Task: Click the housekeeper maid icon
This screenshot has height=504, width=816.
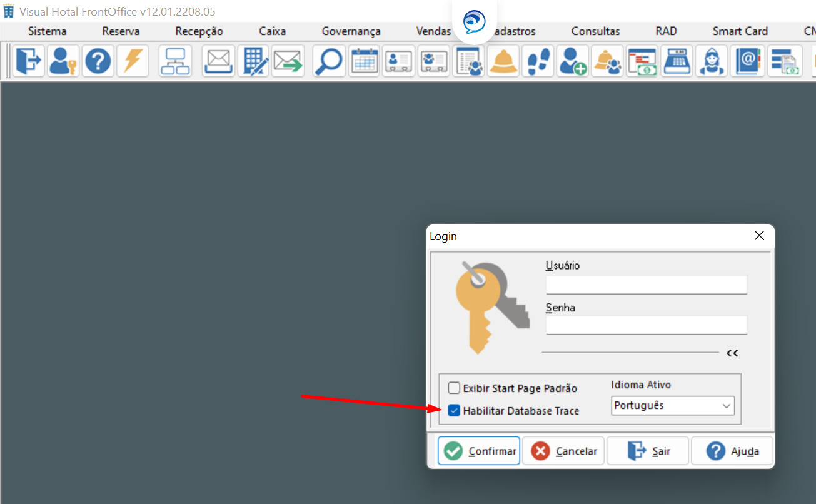Action: pyautogui.click(x=712, y=61)
